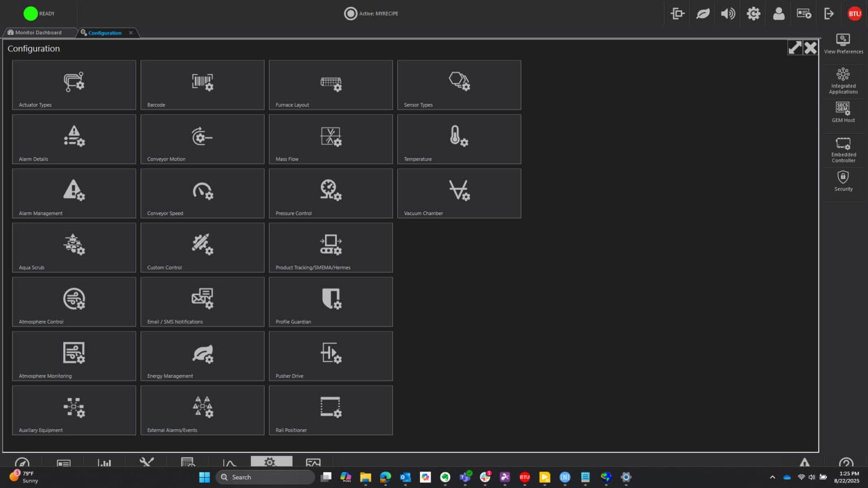Open GEM Host in sidebar
Image resolution: width=868 pixels, height=488 pixels.
point(843,112)
